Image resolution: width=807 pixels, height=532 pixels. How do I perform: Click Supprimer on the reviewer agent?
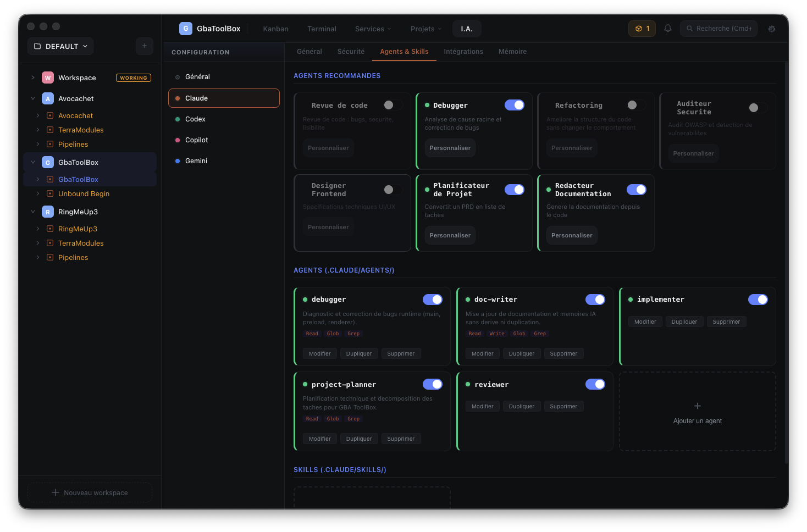click(563, 407)
